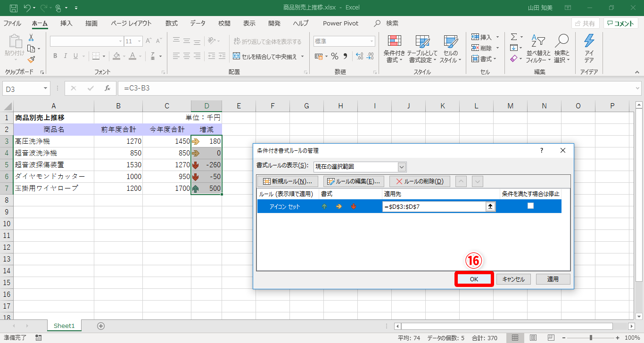Click the Cut scissors icon
The height and width of the screenshot is (343, 644).
[x=31, y=38]
